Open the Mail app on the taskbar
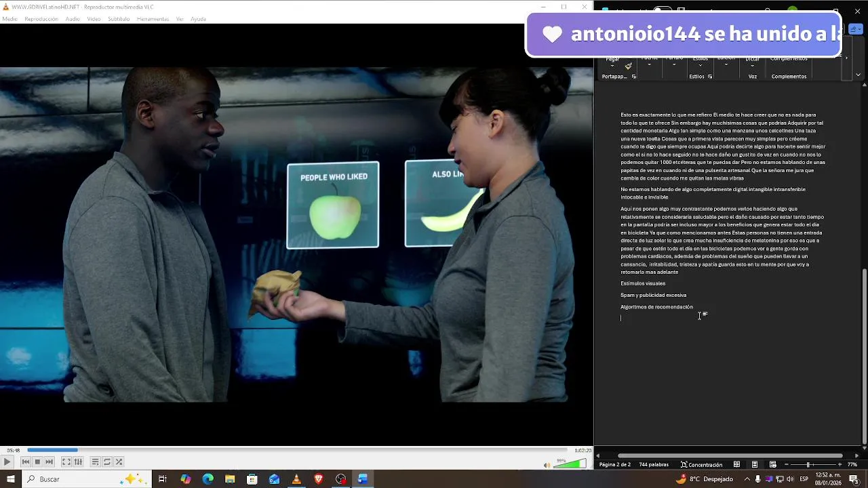Screen dimensions: 868x488 coord(274,479)
